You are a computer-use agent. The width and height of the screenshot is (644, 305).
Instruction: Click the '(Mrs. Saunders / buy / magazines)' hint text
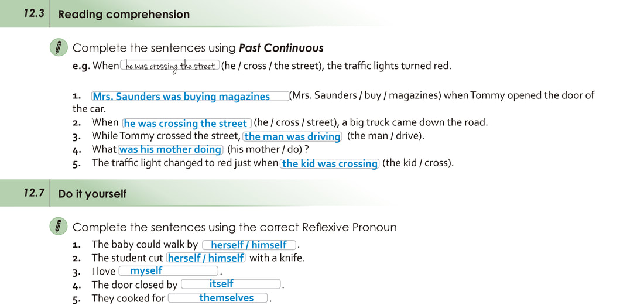click(x=365, y=96)
